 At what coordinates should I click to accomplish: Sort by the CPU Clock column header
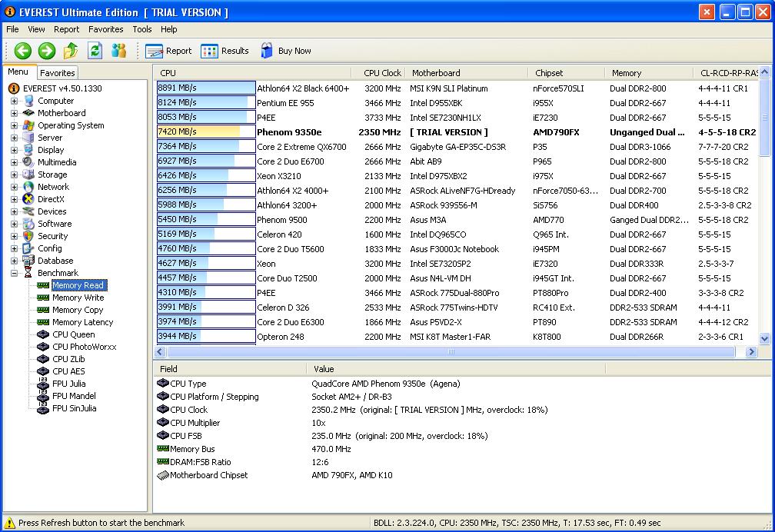pos(382,73)
